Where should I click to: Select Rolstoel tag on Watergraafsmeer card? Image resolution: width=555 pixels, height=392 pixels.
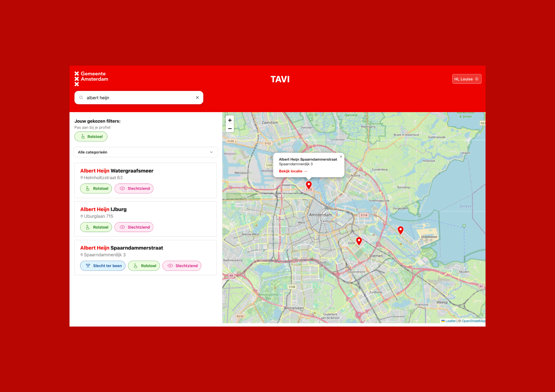point(96,188)
